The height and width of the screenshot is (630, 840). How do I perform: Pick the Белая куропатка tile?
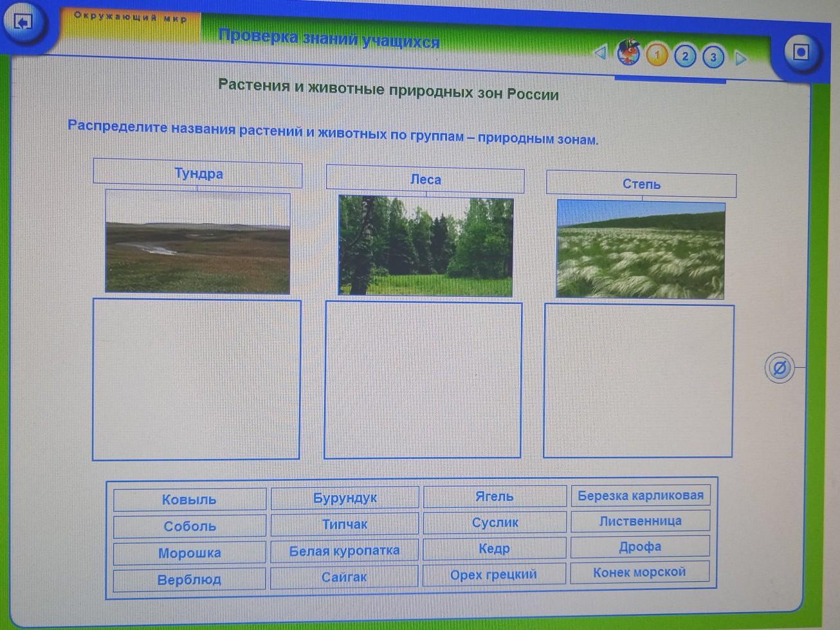[345, 550]
